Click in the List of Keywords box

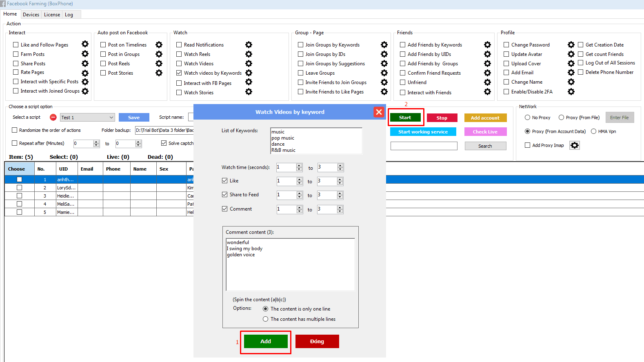coord(316,141)
